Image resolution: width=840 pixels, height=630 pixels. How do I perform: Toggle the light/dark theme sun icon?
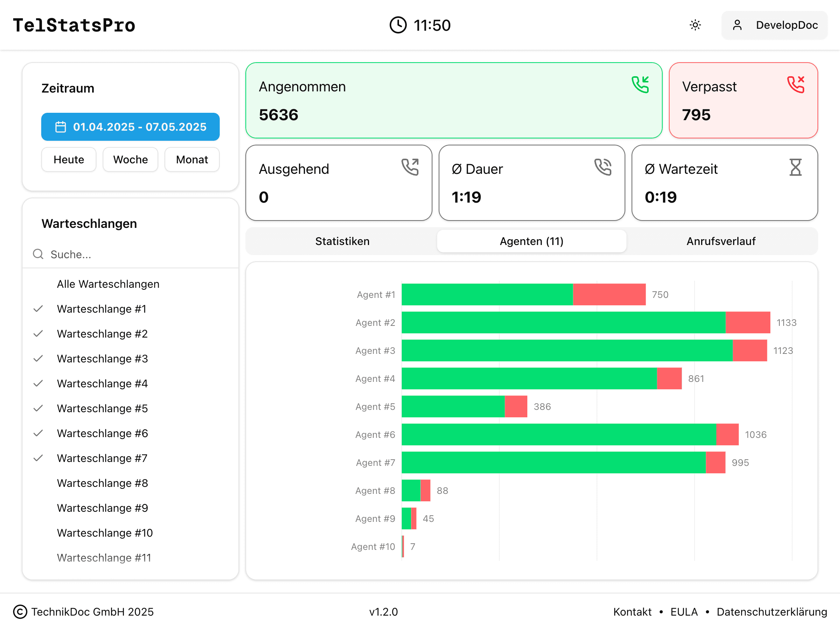(695, 25)
